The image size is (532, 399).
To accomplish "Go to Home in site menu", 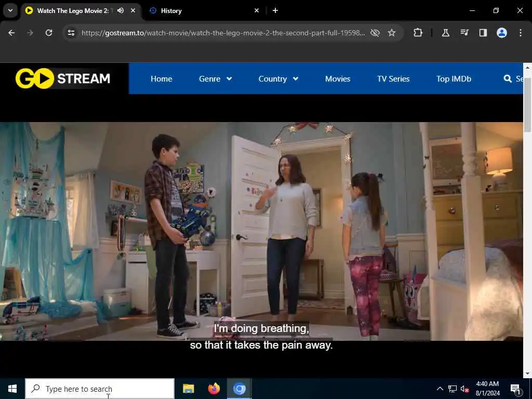I will click(x=162, y=79).
